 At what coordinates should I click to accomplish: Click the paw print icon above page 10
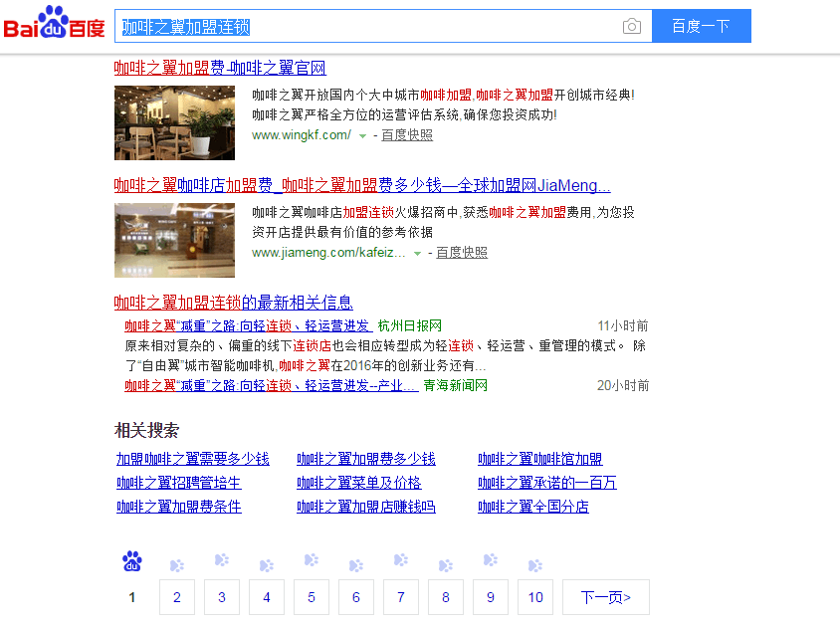pyautogui.click(x=535, y=565)
